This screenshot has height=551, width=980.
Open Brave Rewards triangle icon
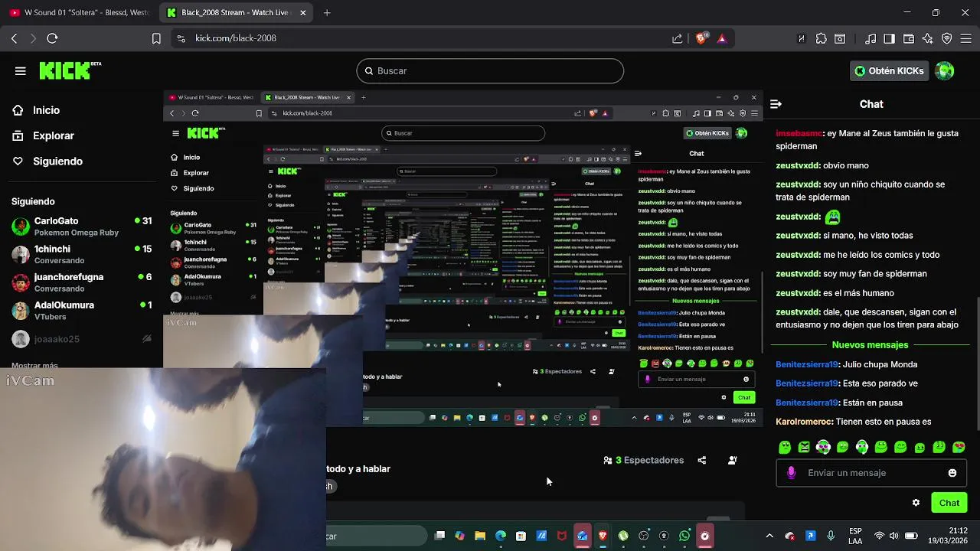click(721, 38)
